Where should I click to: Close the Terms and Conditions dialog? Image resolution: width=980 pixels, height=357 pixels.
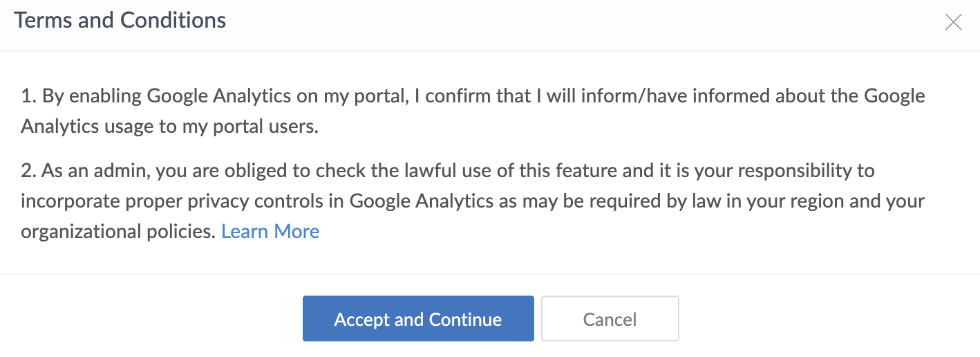tap(953, 22)
